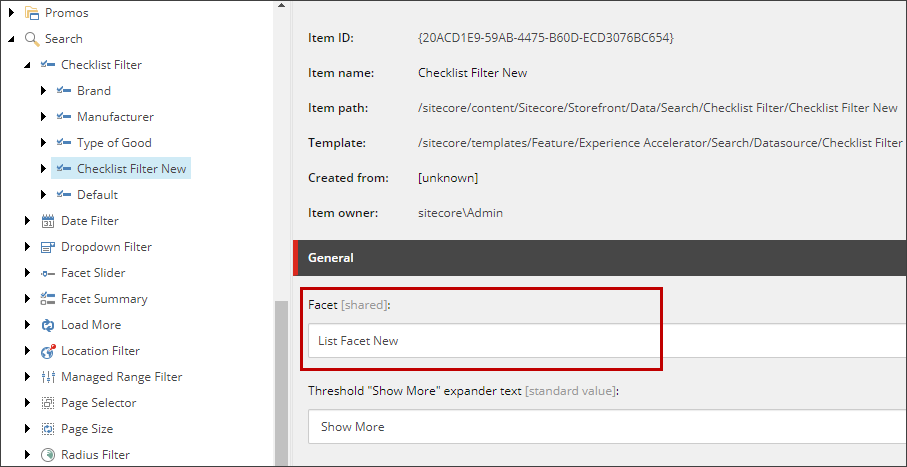Click the Facet field containing List Facet New
The height and width of the screenshot is (467, 907).
point(607,341)
